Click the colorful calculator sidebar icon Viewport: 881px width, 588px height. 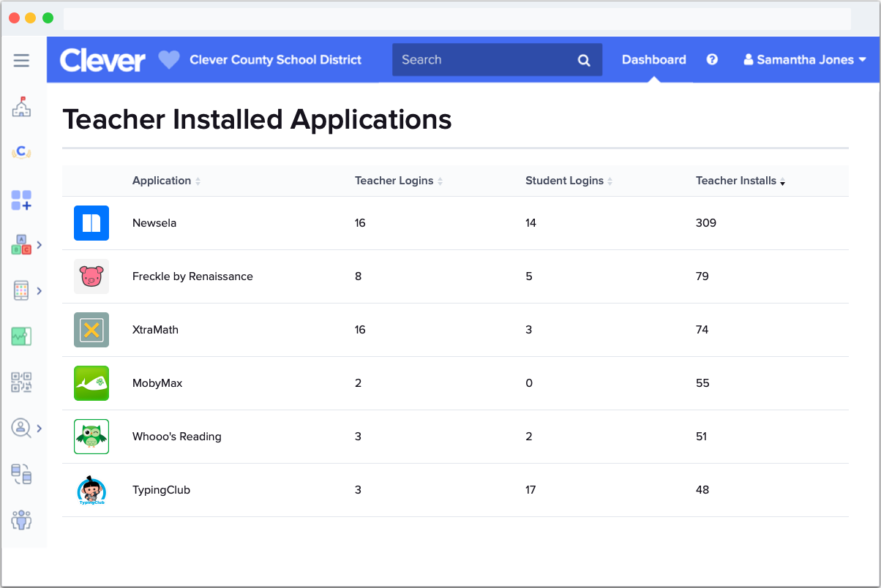(x=21, y=290)
